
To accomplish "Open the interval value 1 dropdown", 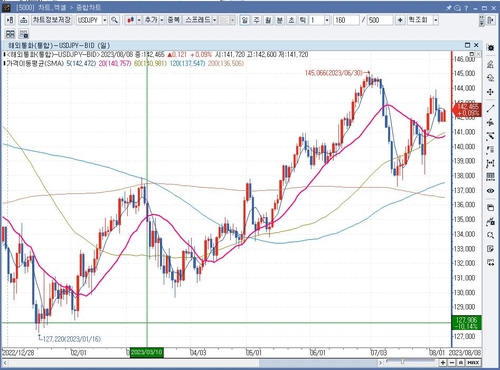I will tap(327, 20).
